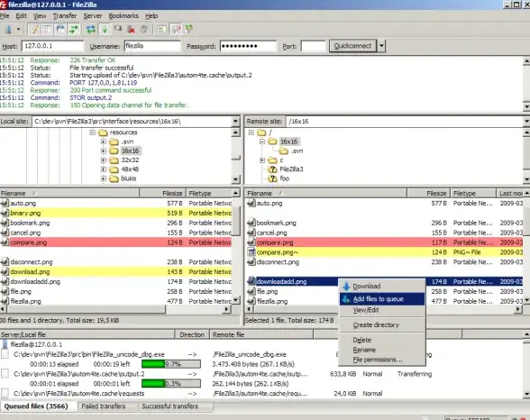Check the FileZilla_unicode_dbg.exe queue item checkbox
The height and width of the screenshot is (420, 530).
(5, 354)
